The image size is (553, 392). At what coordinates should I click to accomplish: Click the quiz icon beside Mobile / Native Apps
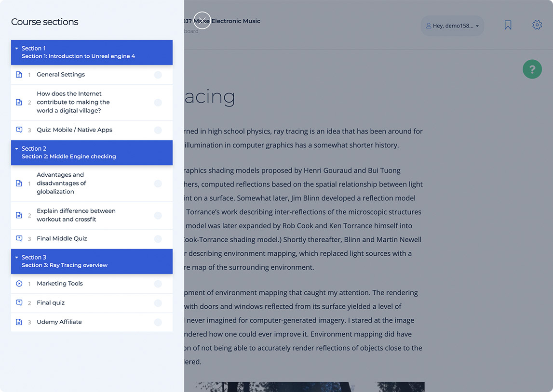19,130
